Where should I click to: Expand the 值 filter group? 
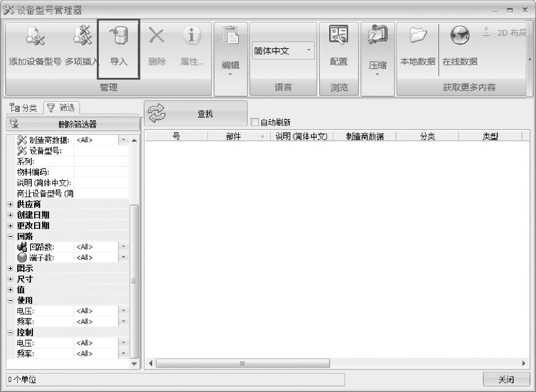[x=11, y=289]
